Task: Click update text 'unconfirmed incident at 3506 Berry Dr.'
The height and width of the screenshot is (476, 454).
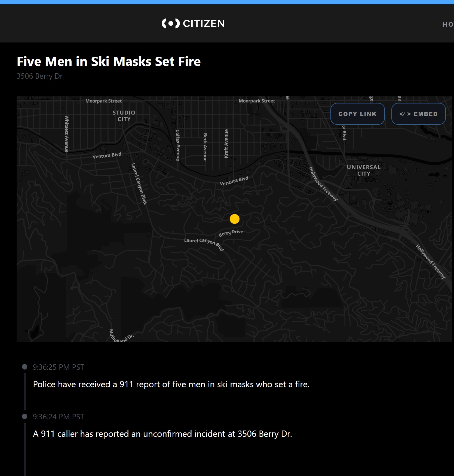Action: tap(217, 434)
